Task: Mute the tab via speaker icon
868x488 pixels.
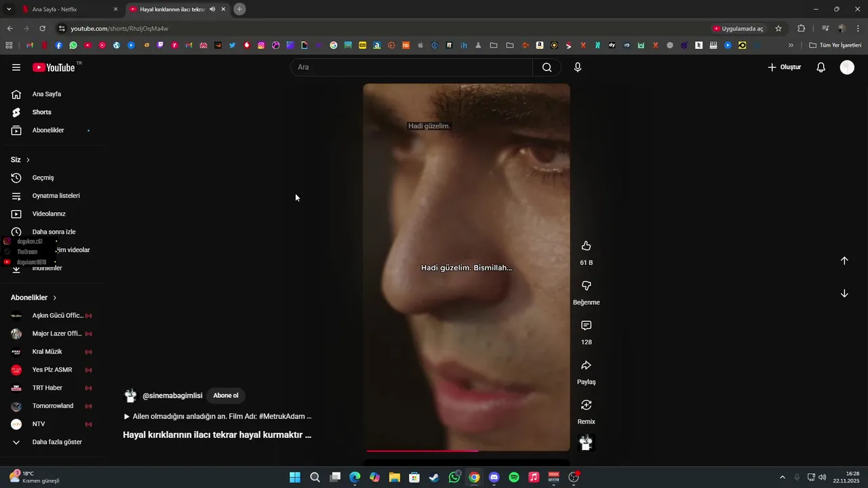Action: tap(212, 9)
